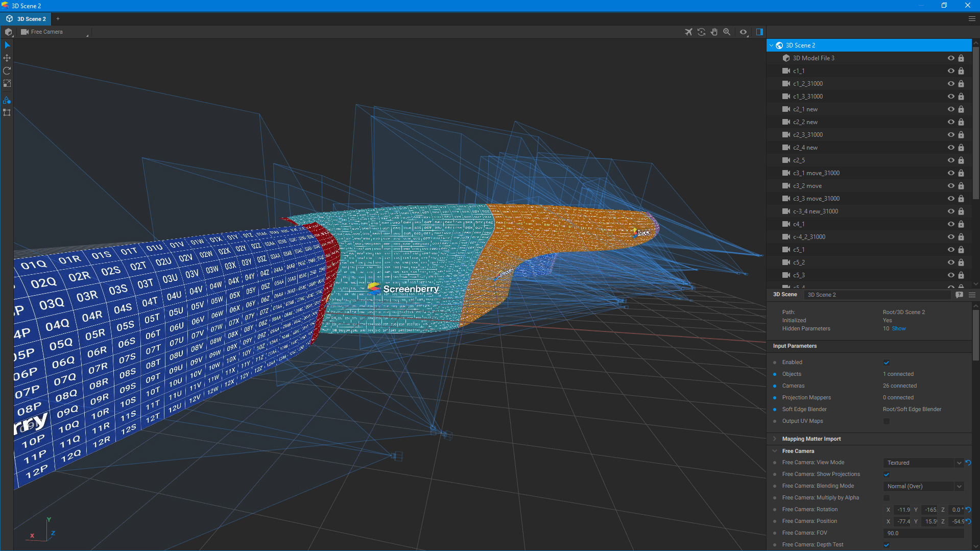Enable Output UV Maps

coord(887,421)
